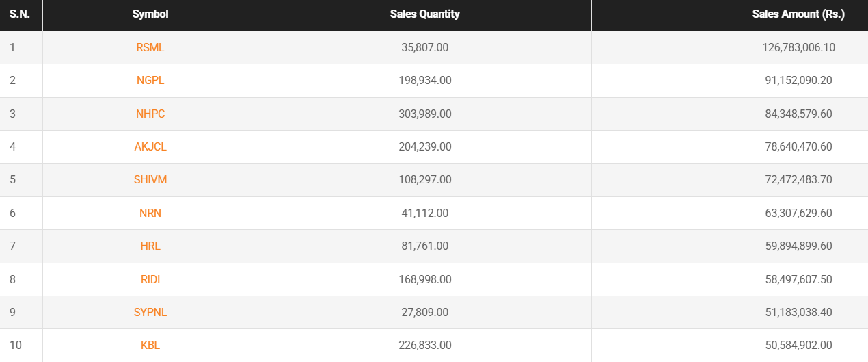The height and width of the screenshot is (362, 868).
Task: Select the SYPNL symbol link
Action: point(150,312)
